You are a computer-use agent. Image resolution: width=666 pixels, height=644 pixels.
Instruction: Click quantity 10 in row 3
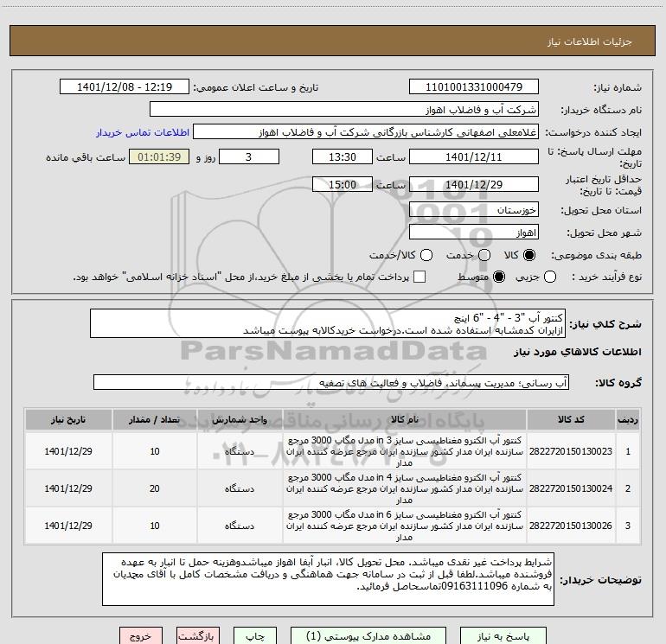(x=155, y=526)
